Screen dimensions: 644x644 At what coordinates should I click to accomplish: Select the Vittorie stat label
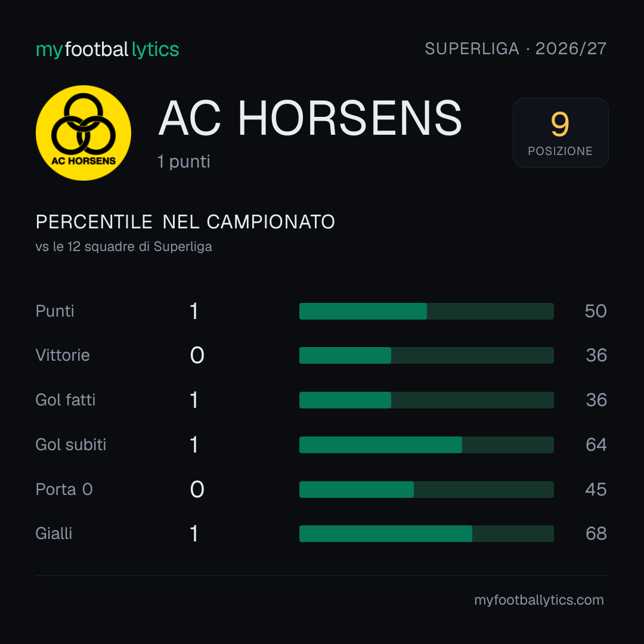[63, 355]
